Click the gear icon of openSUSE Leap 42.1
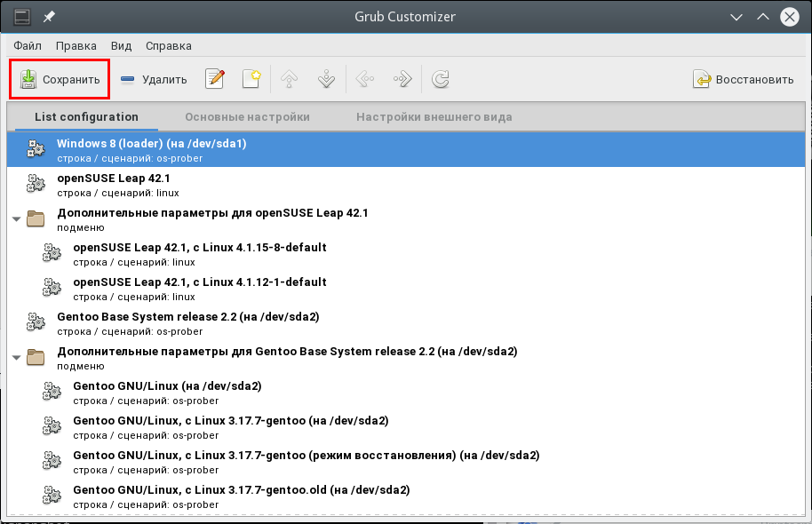This screenshot has height=524, width=812. coord(36,184)
